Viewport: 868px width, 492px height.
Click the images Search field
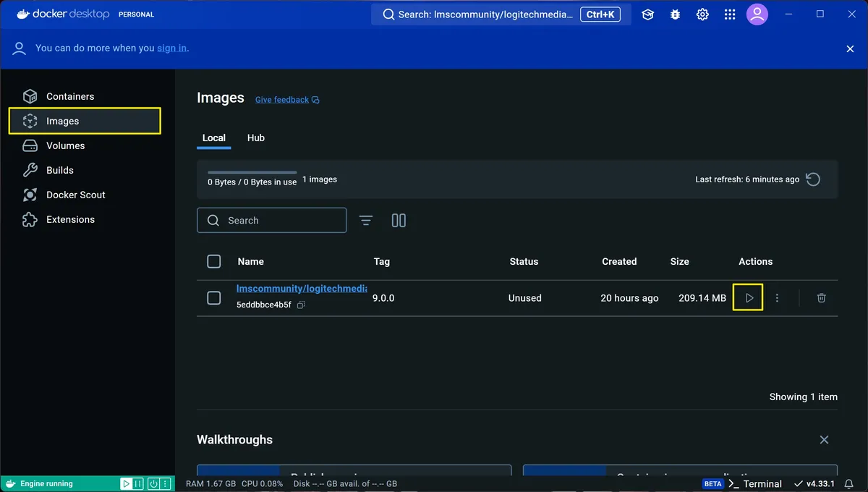pyautogui.click(x=272, y=221)
